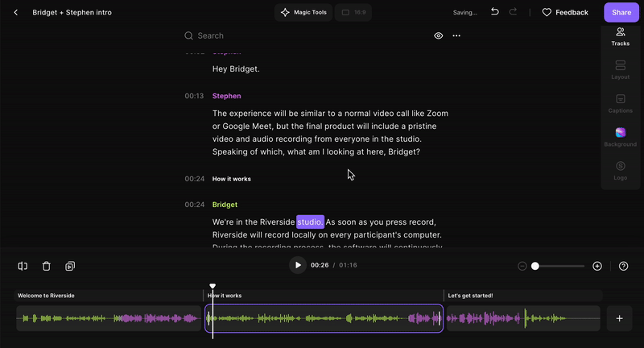
Task: Open the Feedback button
Action: point(565,12)
